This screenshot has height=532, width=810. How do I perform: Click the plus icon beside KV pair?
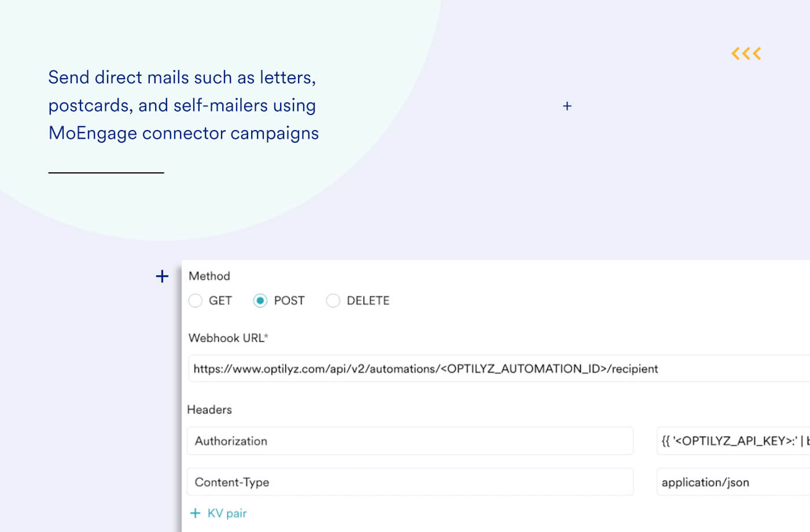196,513
